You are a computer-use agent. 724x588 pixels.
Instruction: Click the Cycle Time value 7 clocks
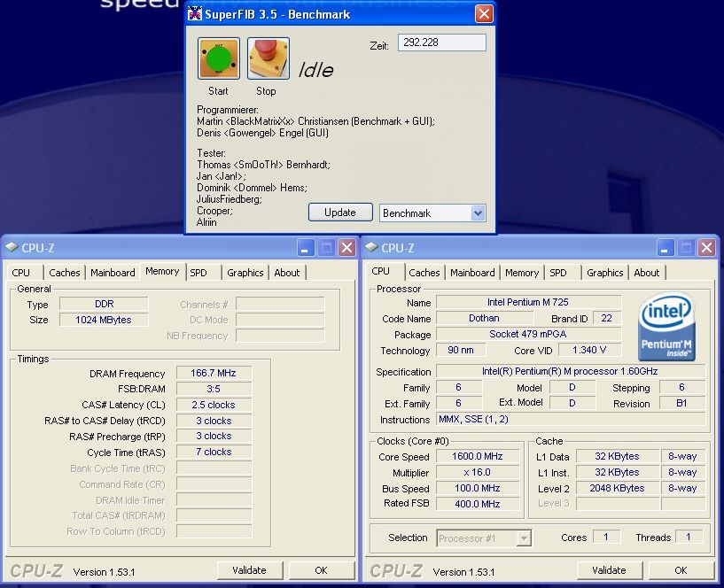pos(214,452)
